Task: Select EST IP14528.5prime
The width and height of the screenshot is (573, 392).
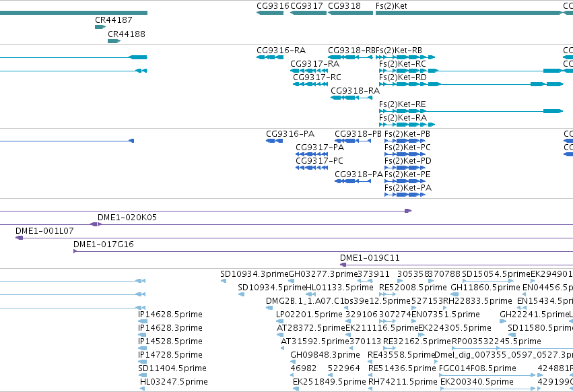Action: pyautogui.click(x=142, y=348)
